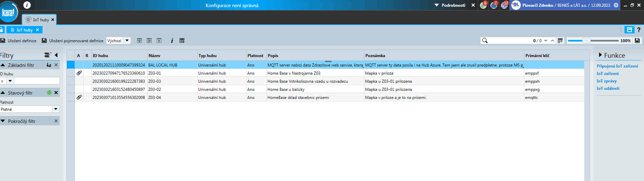Viewport: 644px width, 181px height.
Task: Open column settings icon beside the info icon
Action: [x=182, y=40]
